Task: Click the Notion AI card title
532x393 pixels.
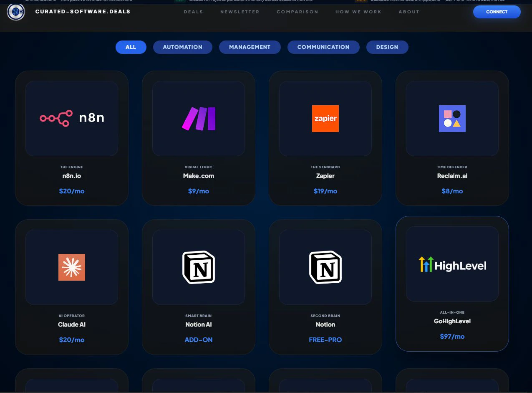Action: 199,325
